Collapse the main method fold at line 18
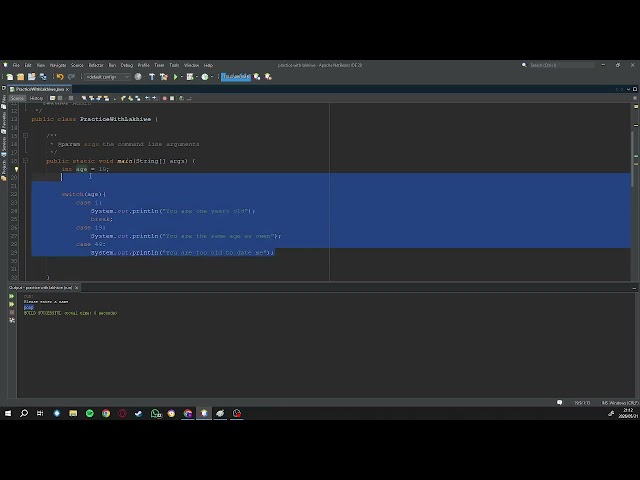This screenshot has height=480, width=640. [25, 161]
